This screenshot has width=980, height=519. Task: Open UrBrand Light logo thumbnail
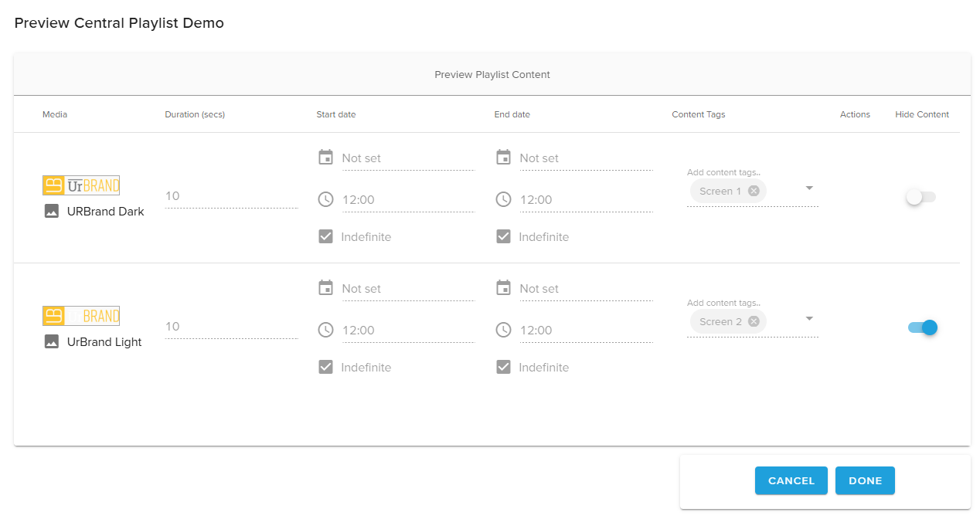pyautogui.click(x=81, y=316)
